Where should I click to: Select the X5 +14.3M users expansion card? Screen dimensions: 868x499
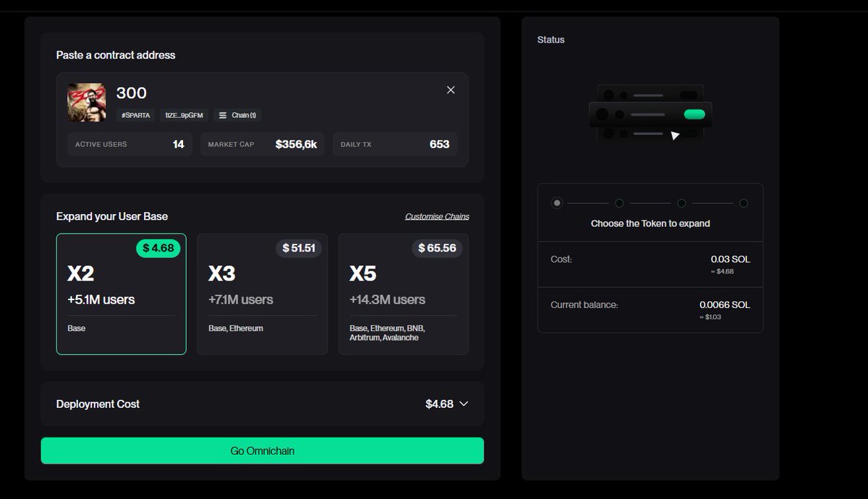click(403, 294)
